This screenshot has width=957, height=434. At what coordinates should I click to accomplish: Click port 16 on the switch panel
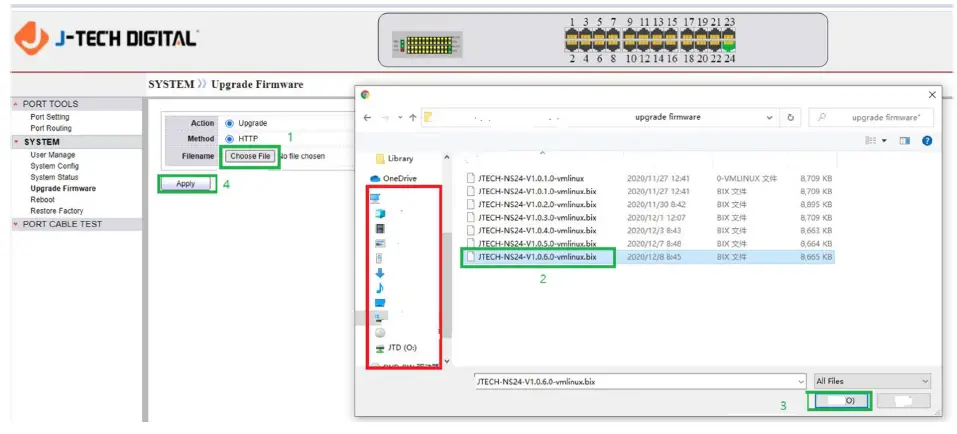[671, 44]
